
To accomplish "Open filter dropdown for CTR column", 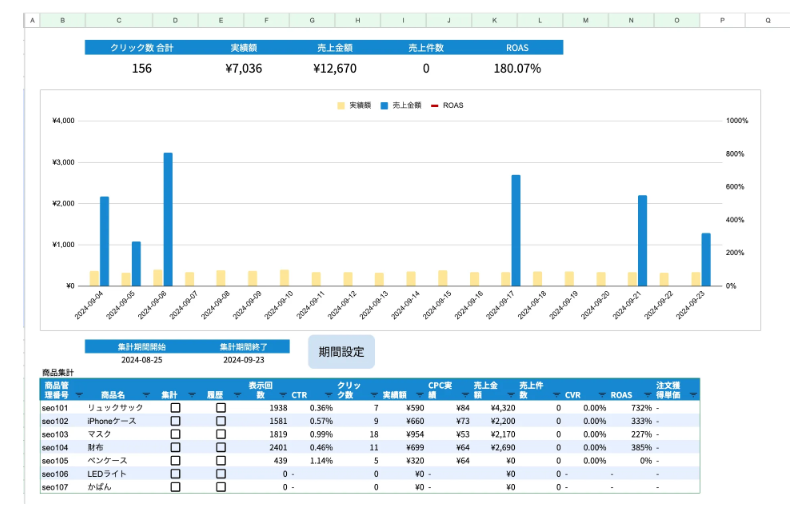I will point(328,395).
